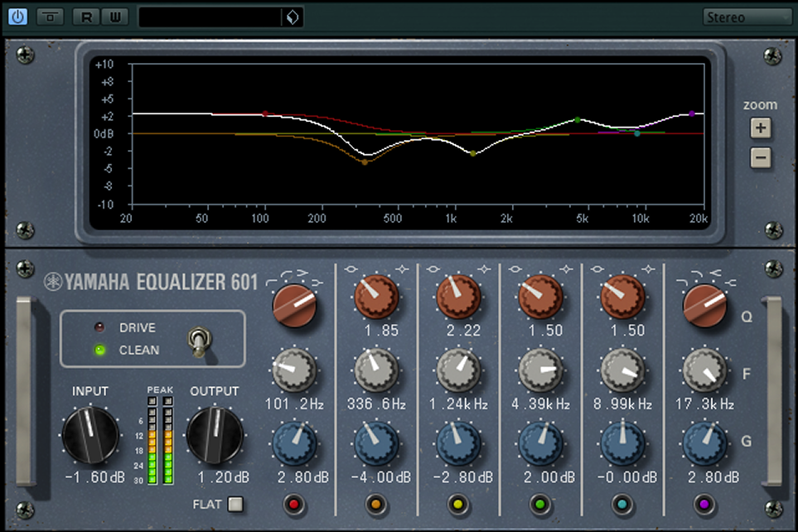Click the orange band 2 point on EQ curve
The image size is (798, 532).
pos(365,162)
